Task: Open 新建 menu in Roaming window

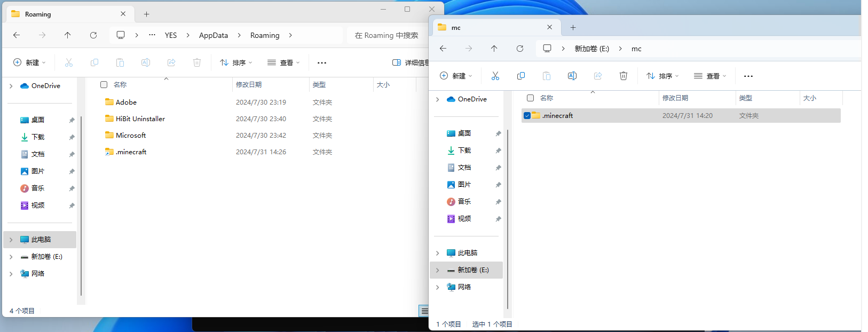Action: pos(29,62)
